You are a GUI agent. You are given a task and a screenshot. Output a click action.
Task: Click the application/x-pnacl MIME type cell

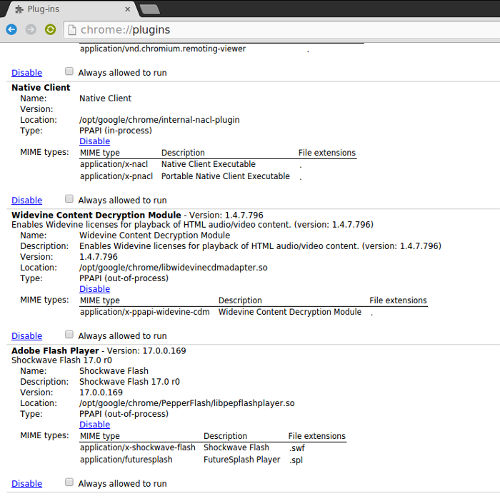pos(116,176)
